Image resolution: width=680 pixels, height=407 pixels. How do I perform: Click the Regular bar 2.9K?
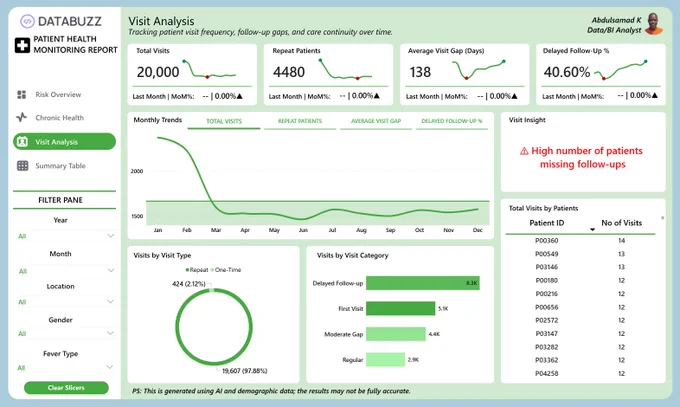pos(385,359)
